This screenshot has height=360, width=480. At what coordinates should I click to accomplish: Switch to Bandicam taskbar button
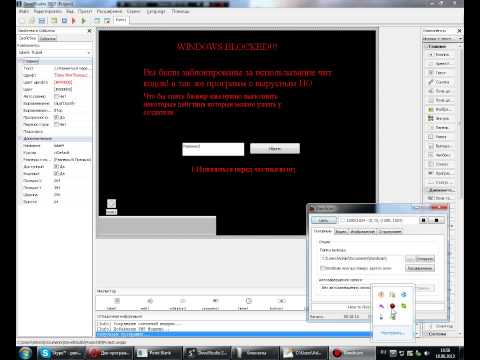pyautogui.click(x=352, y=353)
